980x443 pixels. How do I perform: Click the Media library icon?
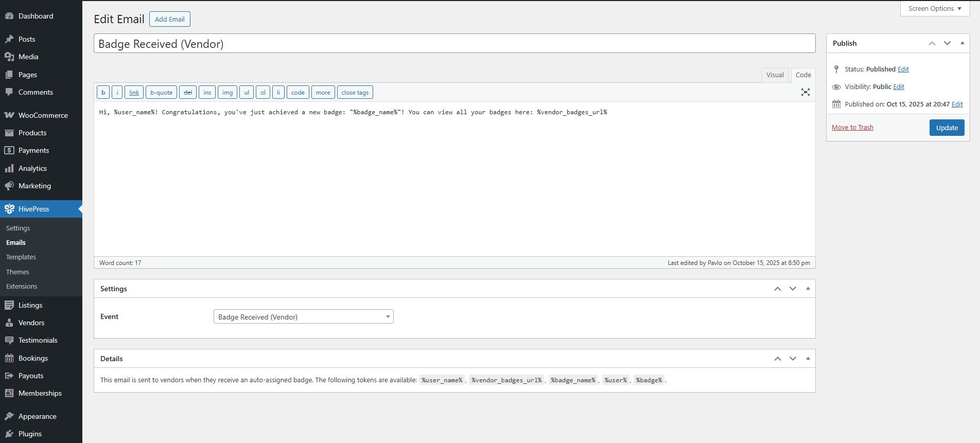point(9,57)
